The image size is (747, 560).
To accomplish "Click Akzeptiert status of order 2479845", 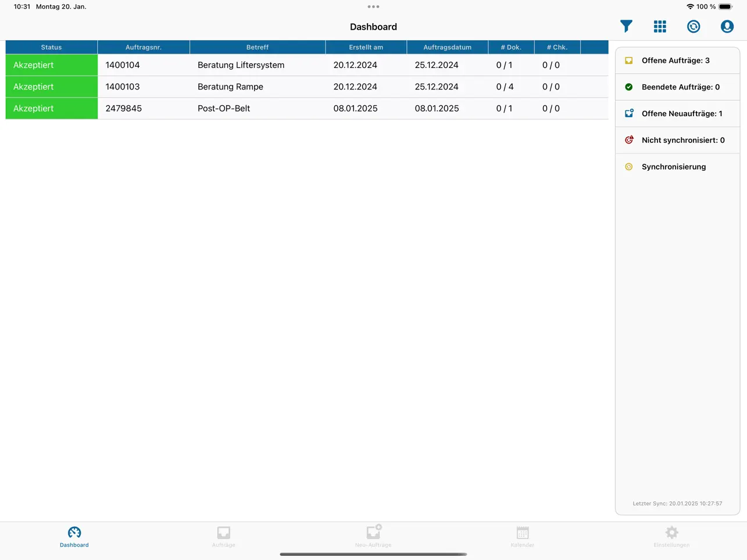I will pos(52,109).
